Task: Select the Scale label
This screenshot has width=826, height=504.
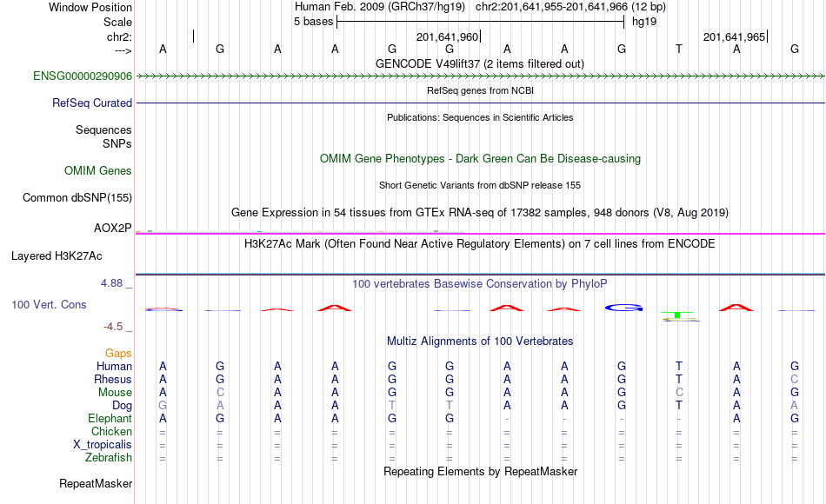Action: 117,22
